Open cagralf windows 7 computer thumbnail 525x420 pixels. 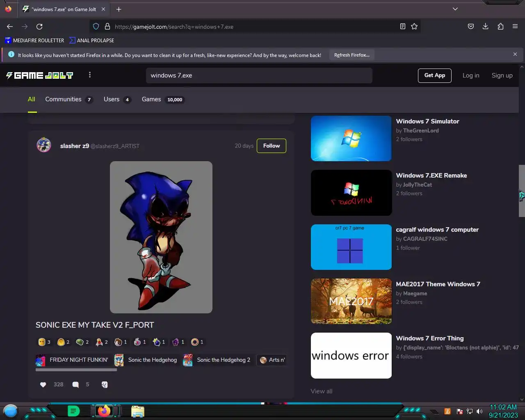[x=351, y=247]
